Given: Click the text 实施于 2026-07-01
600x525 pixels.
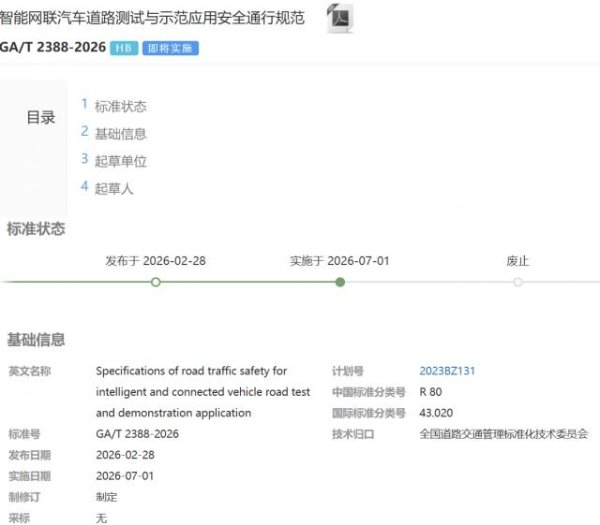Looking at the screenshot, I should coord(339,261).
